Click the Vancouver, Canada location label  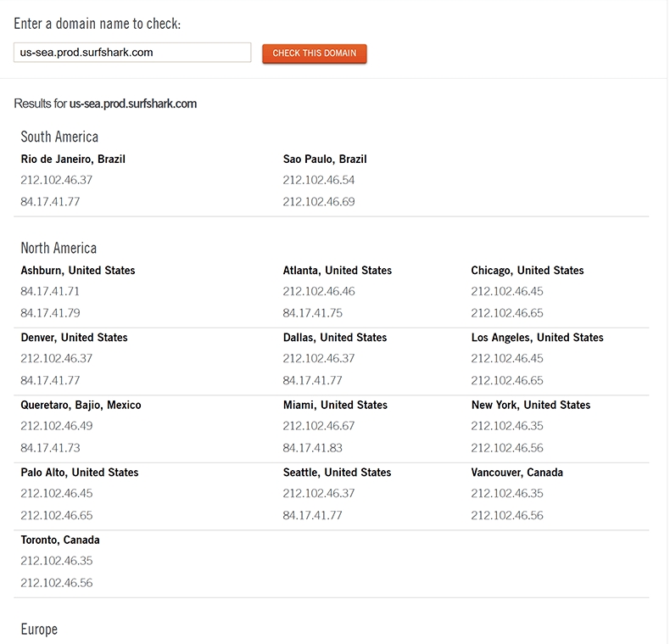pyautogui.click(x=517, y=472)
